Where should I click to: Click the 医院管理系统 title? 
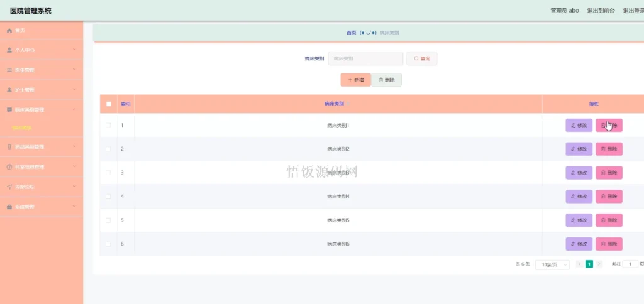point(31,11)
